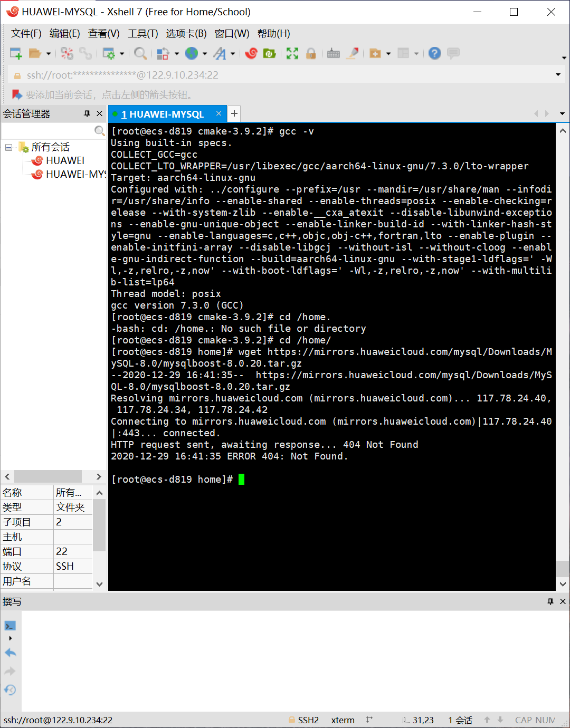
Task: Open the 查看(V) menu
Action: tap(104, 34)
